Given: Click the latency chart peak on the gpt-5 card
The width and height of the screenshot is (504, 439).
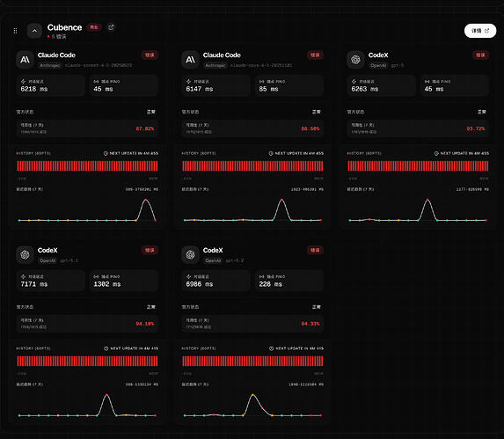Looking at the screenshot, I should (x=427, y=200).
